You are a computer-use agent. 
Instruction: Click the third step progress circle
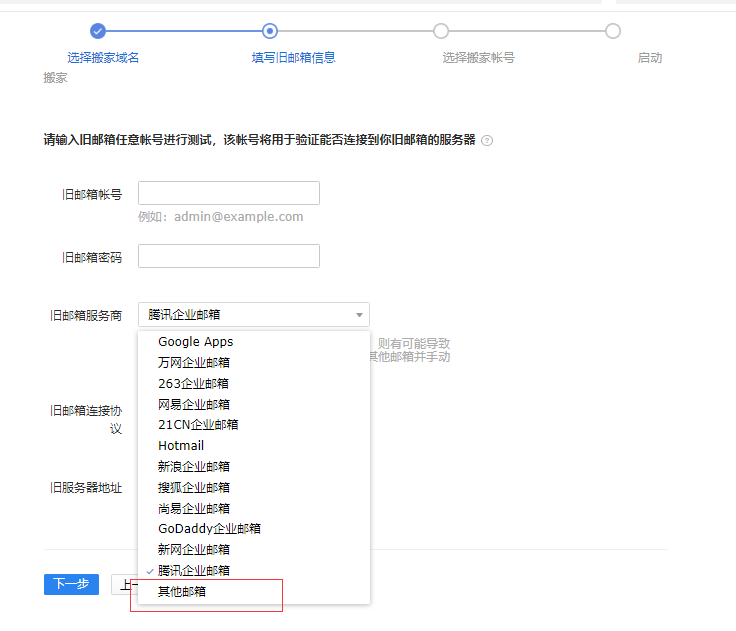coord(441,31)
